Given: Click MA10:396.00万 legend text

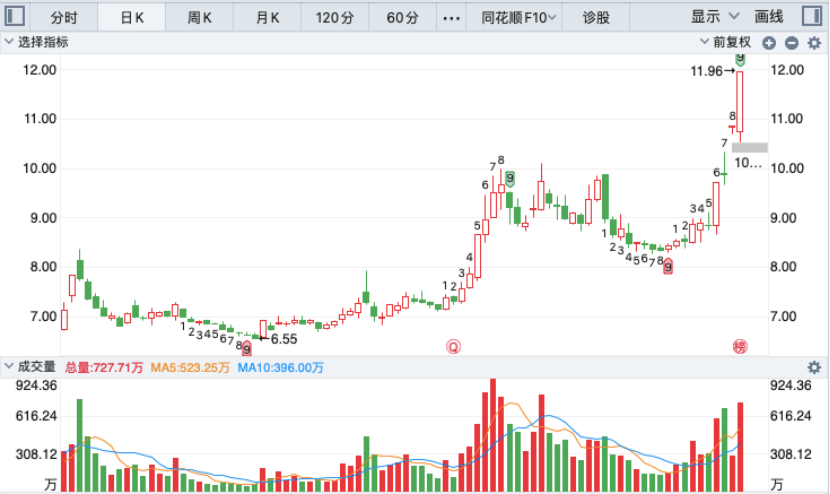Looking at the screenshot, I should (x=280, y=367).
